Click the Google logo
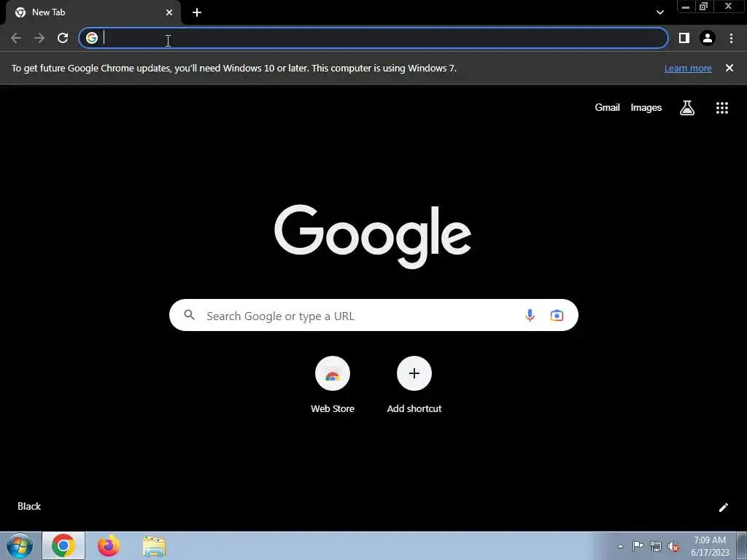The width and height of the screenshot is (747, 560). pos(373,237)
